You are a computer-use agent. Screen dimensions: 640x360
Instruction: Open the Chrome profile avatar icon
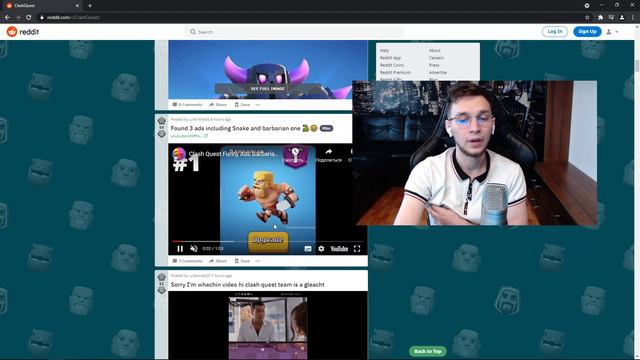622,17
